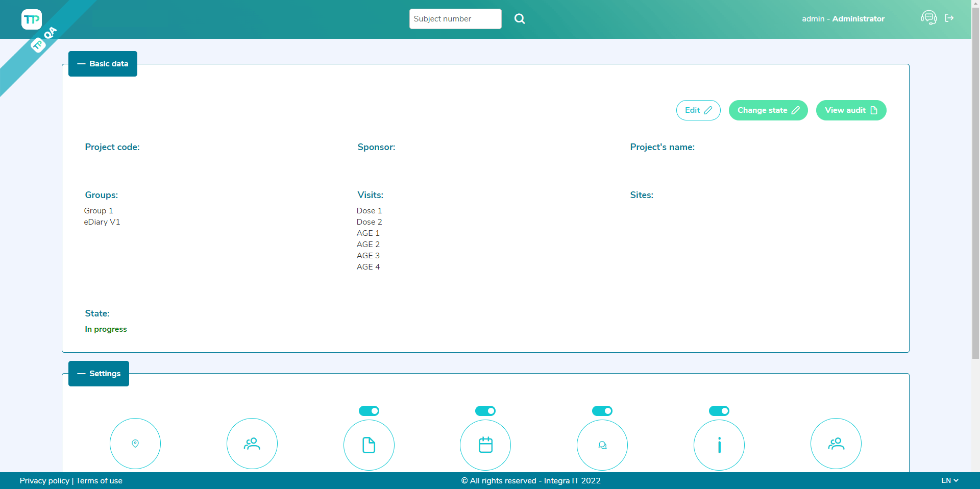Viewport: 980px width, 489px height.
Task: Collapse the Basic data section
Action: (x=103, y=64)
